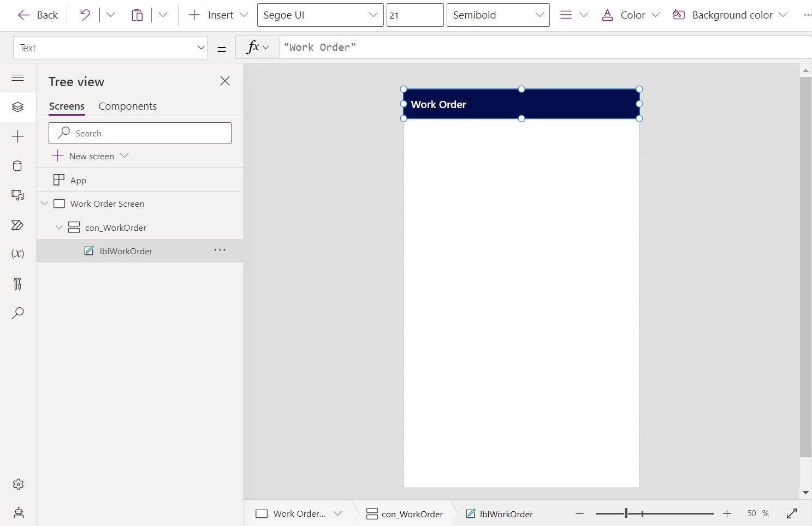Switch to the Components tab

tap(127, 106)
